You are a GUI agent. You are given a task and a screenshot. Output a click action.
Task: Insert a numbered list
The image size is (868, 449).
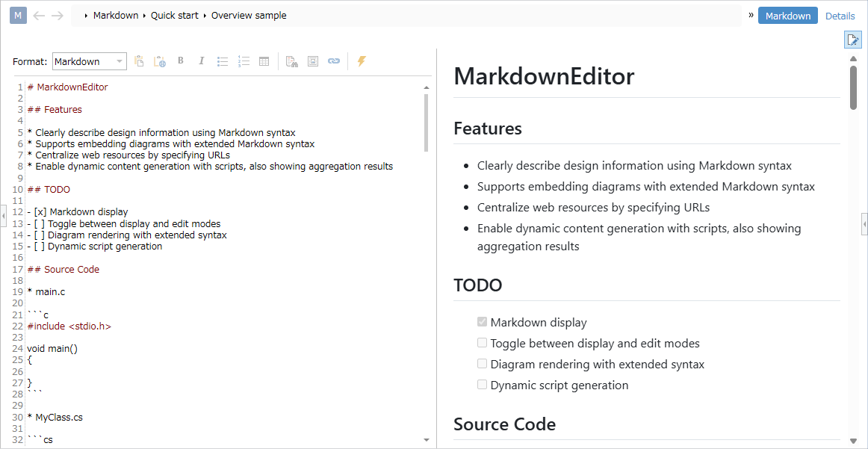point(244,61)
